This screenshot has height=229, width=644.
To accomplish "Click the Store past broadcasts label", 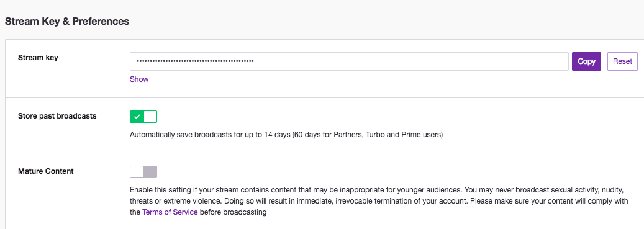I will (57, 116).
